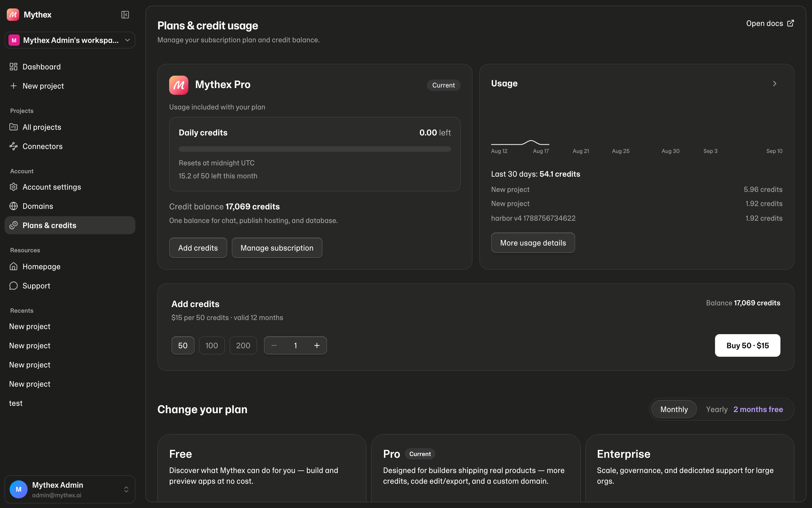The width and height of the screenshot is (812, 508).
Task: Click the 'Sep 10' chart date label
Action: (x=775, y=151)
